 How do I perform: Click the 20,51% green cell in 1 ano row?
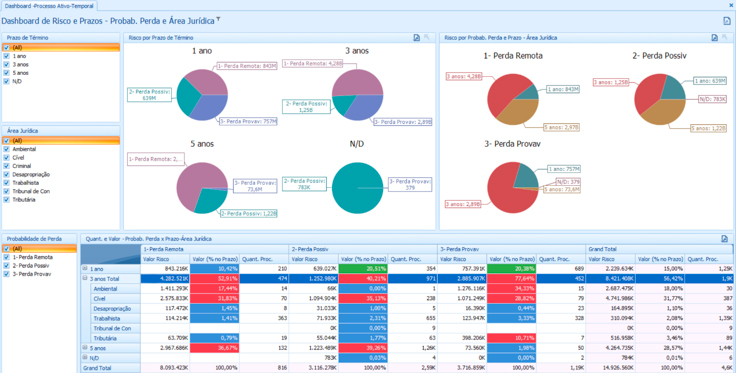coord(363,269)
